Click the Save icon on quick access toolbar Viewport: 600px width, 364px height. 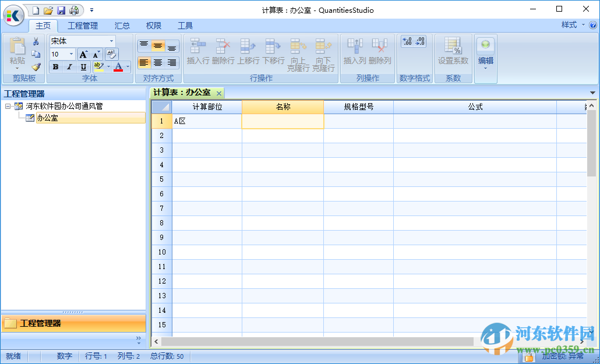61,9
